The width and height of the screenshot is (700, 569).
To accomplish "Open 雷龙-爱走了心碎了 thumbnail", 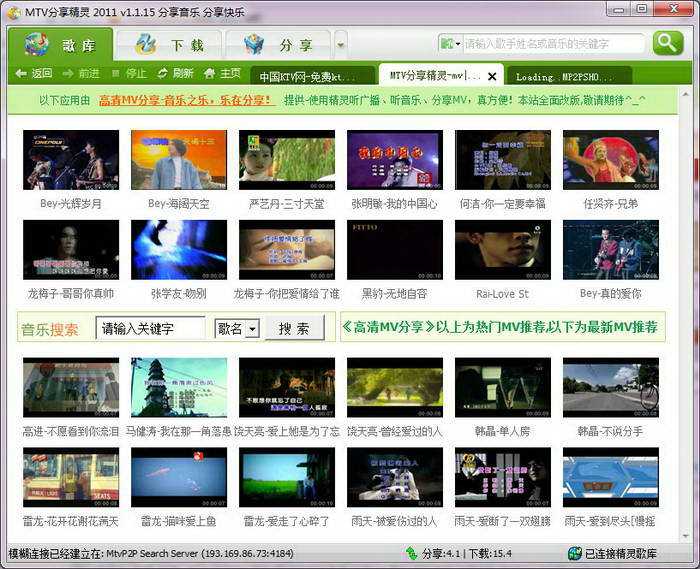I will point(287,477).
